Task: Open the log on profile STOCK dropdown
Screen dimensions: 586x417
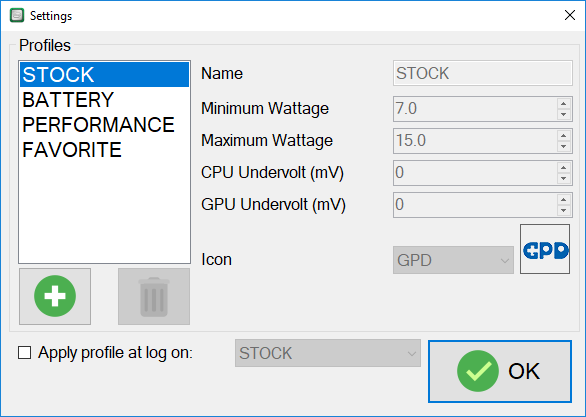Action: click(x=328, y=353)
